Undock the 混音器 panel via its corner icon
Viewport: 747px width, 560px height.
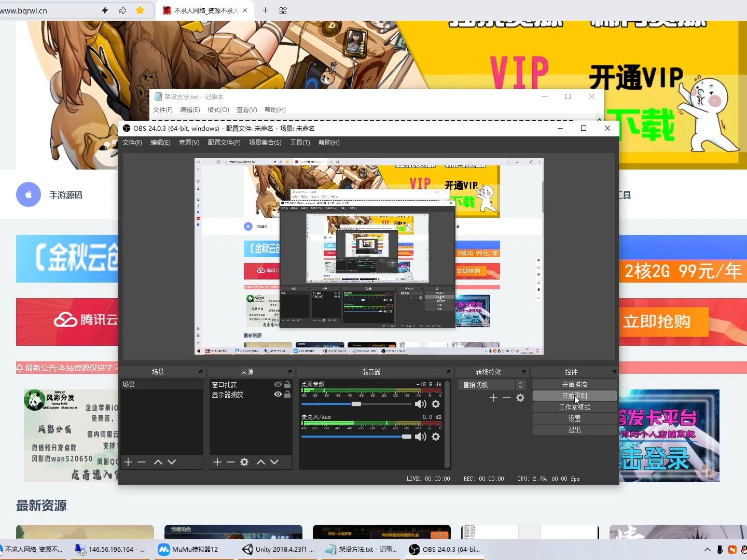point(449,372)
